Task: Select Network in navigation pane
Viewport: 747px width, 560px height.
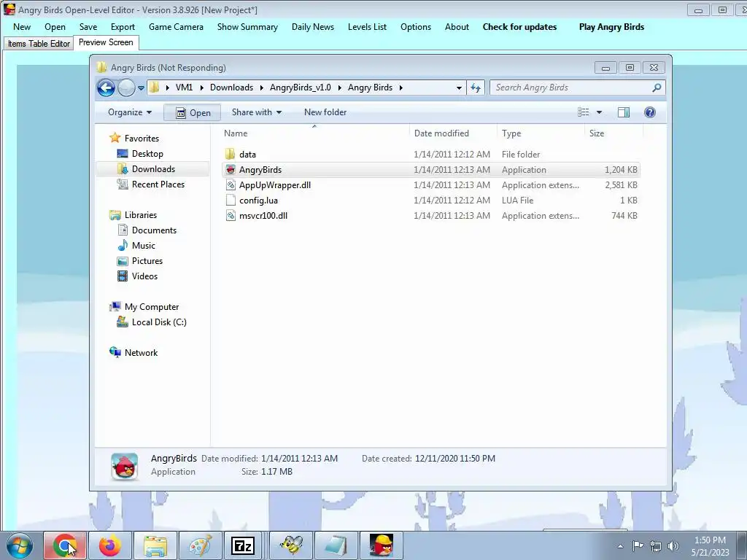Action: click(x=141, y=352)
